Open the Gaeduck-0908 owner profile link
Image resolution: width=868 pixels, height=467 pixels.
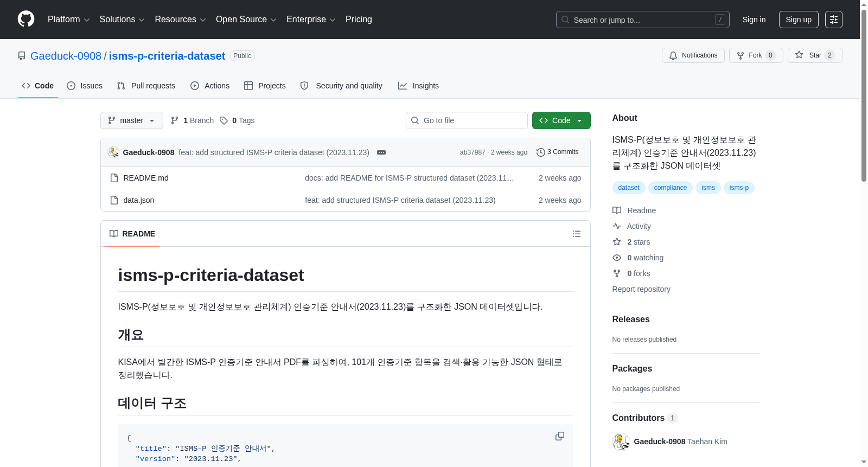(x=66, y=56)
